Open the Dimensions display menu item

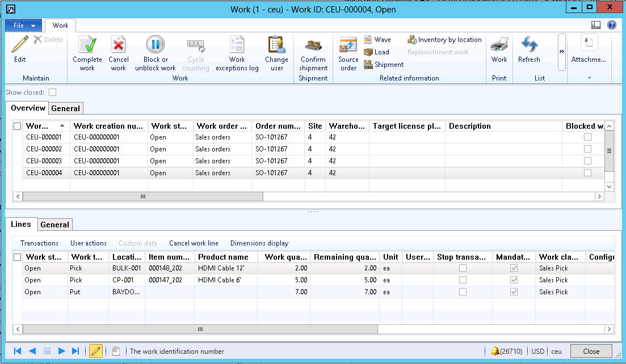tap(259, 243)
